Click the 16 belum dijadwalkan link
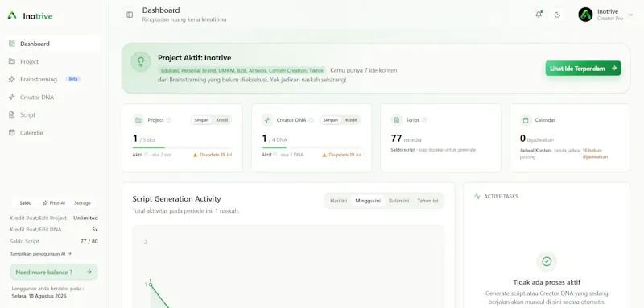 click(x=595, y=153)
